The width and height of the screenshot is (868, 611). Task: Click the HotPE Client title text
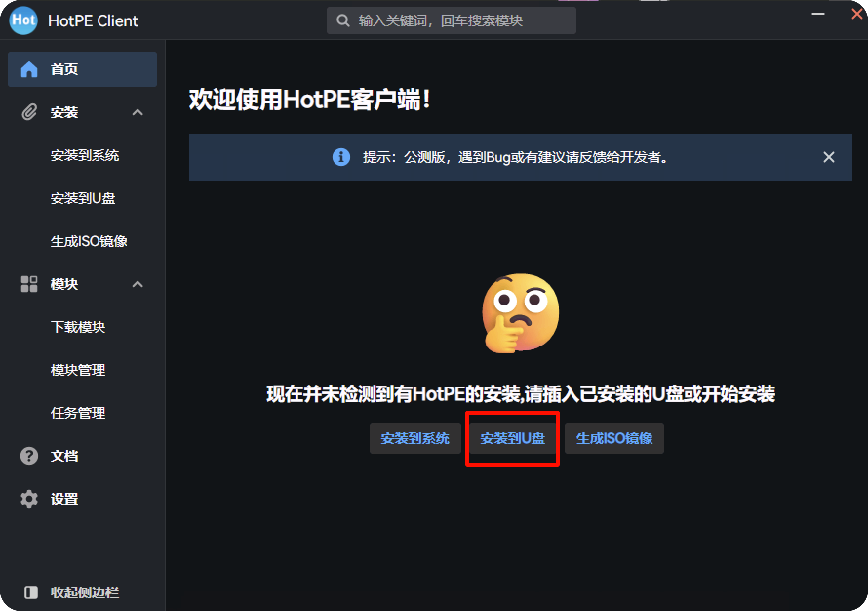[x=93, y=20]
